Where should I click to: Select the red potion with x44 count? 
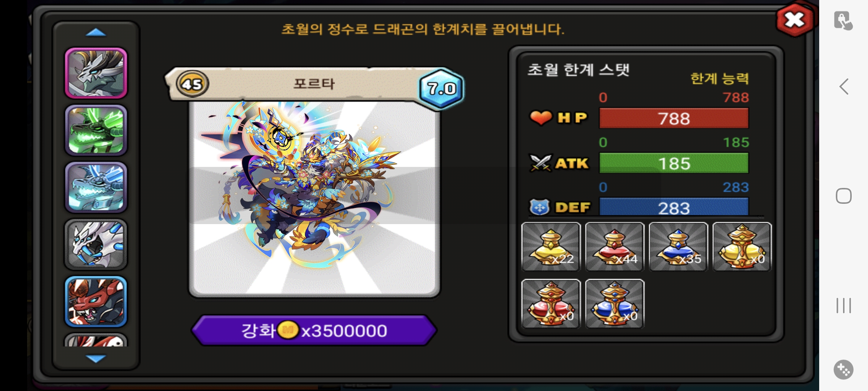614,247
